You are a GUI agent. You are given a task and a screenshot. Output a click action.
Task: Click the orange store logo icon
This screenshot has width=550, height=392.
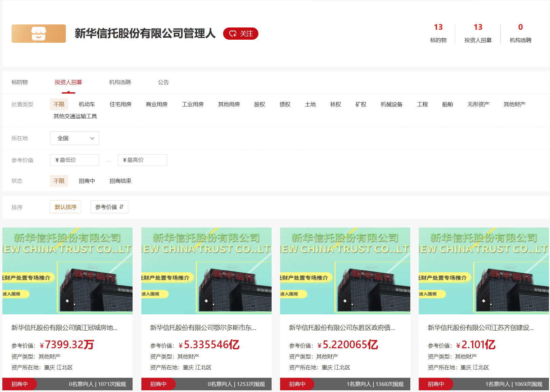(x=39, y=34)
